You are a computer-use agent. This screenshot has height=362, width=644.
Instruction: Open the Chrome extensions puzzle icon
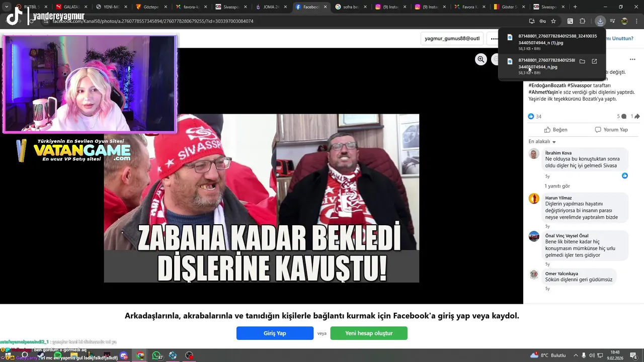583,21
